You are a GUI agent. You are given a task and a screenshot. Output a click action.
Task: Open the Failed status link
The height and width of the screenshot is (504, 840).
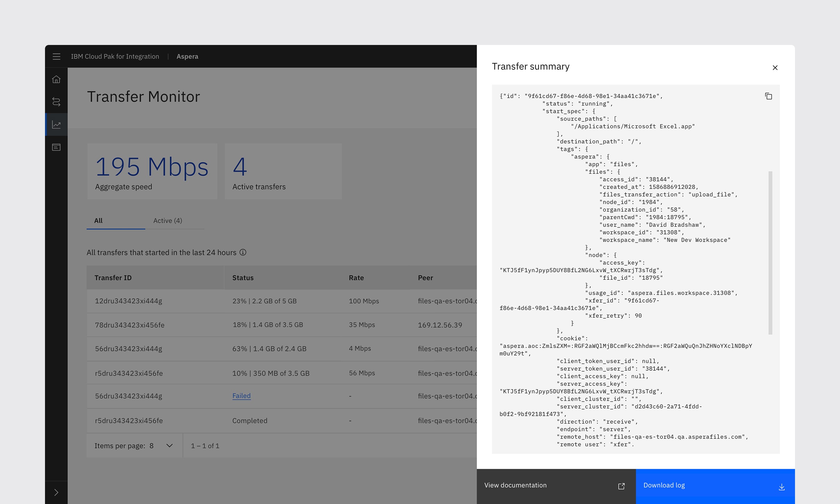click(241, 396)
